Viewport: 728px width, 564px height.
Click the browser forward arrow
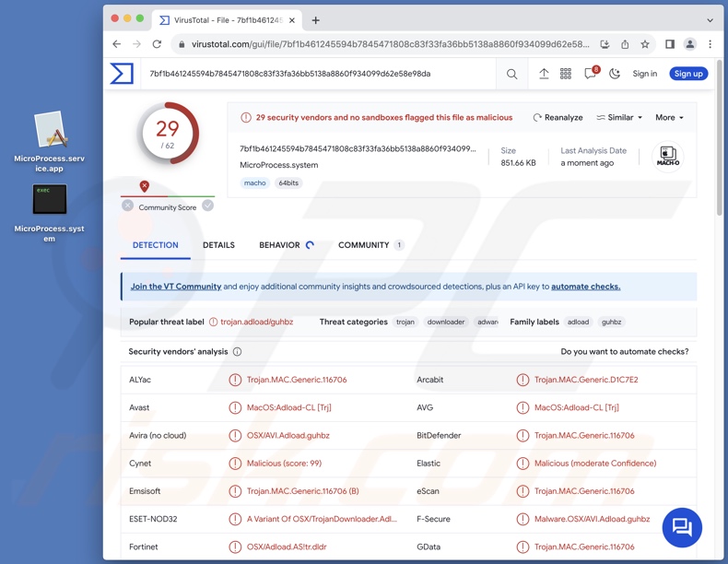pyautogui.click(x=136, y=44)
